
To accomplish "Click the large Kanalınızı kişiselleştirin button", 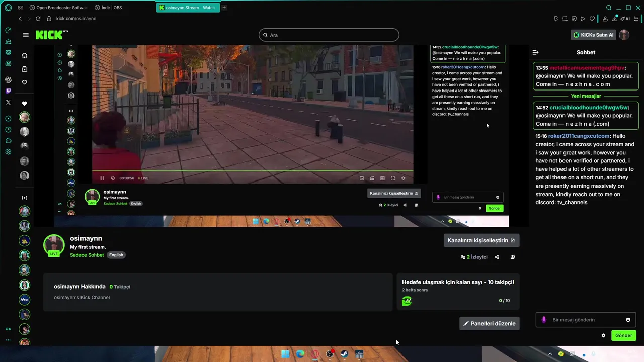I will [481, 240].
